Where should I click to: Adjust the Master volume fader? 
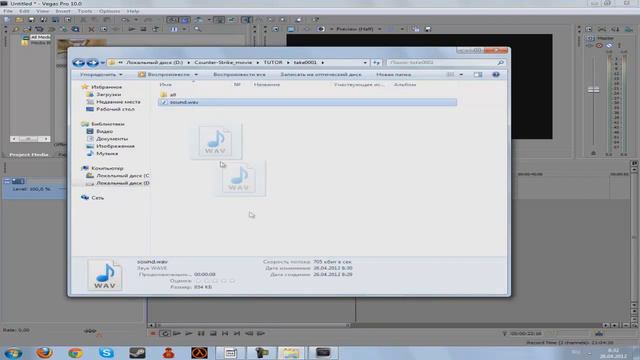593,90
